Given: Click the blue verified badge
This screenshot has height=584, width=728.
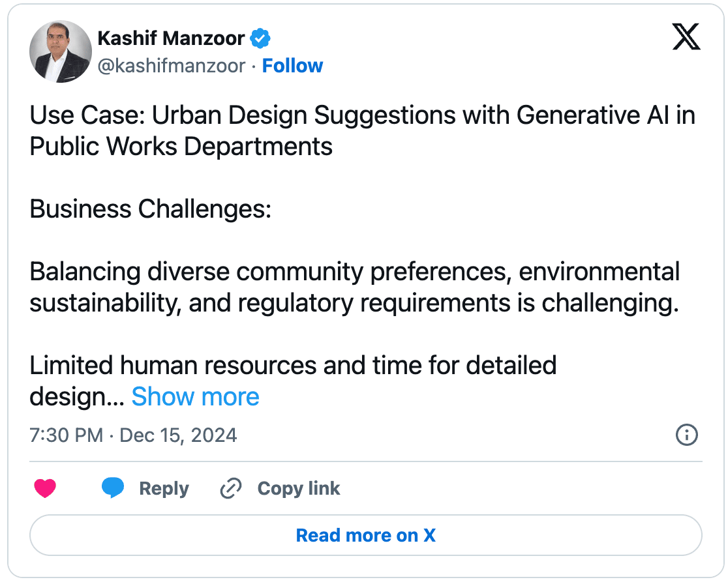Looking at the screenshot, I should pos(260,38).
